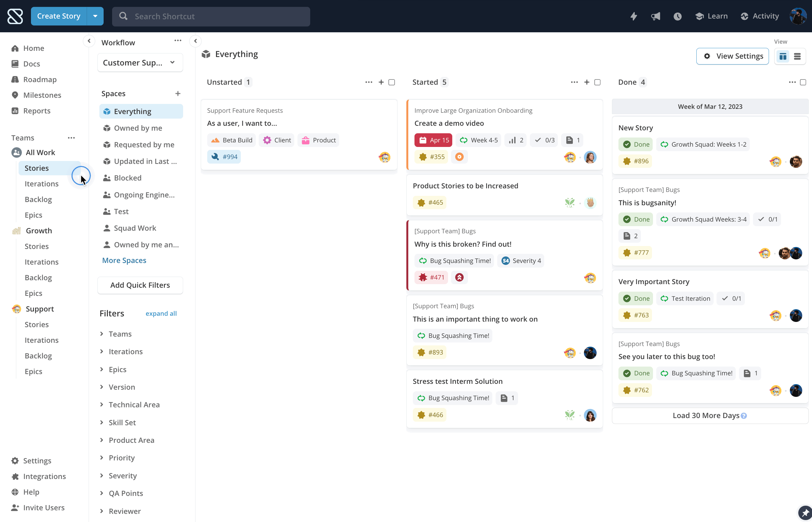Click Add Quick Filters button

click(x=140, y=285)
